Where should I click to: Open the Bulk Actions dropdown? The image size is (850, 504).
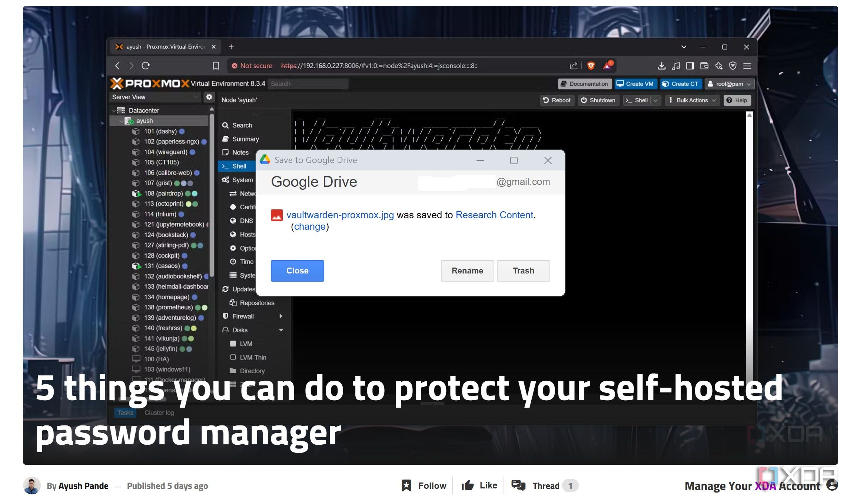tap(693, 100)
